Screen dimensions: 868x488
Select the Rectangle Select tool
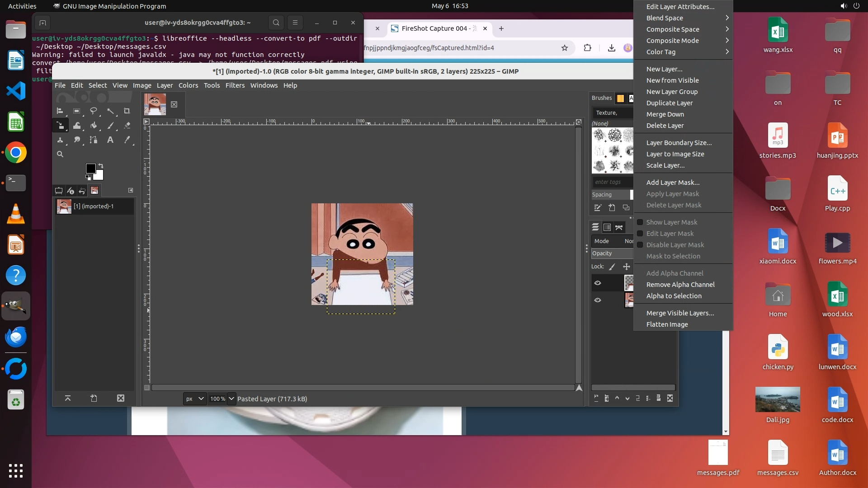(x=77, y=111)
